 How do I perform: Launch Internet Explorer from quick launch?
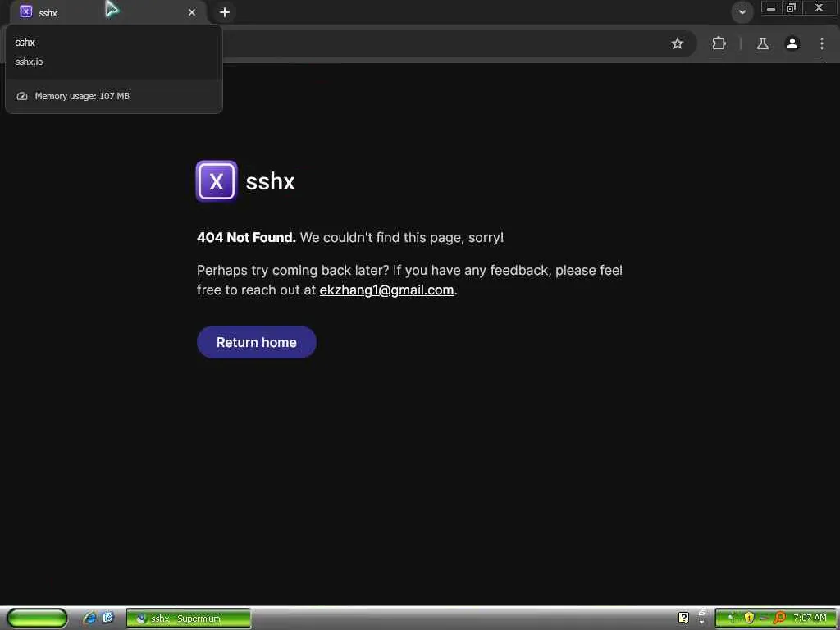click(90, 618)
